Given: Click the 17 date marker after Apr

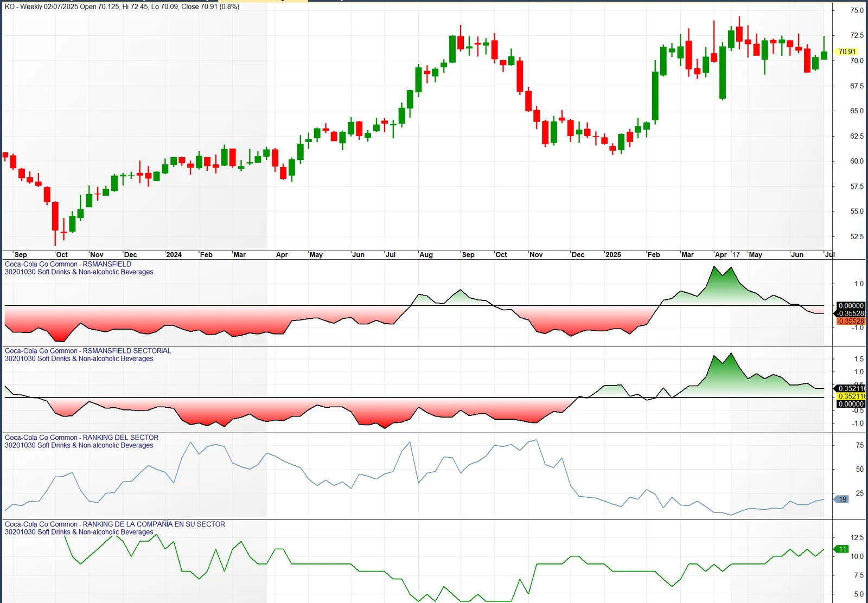Looking at the screenshot, I should (x=736, y=254).
